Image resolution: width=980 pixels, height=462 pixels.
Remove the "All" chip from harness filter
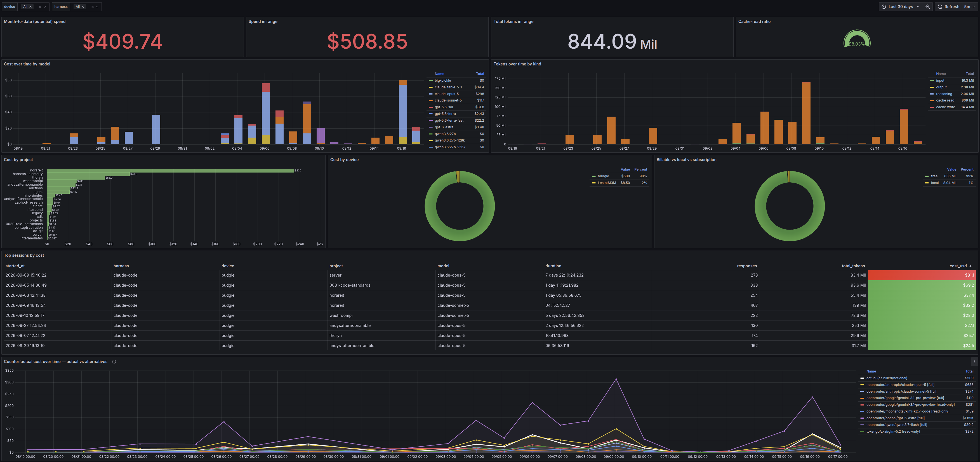tap(83, 7)
